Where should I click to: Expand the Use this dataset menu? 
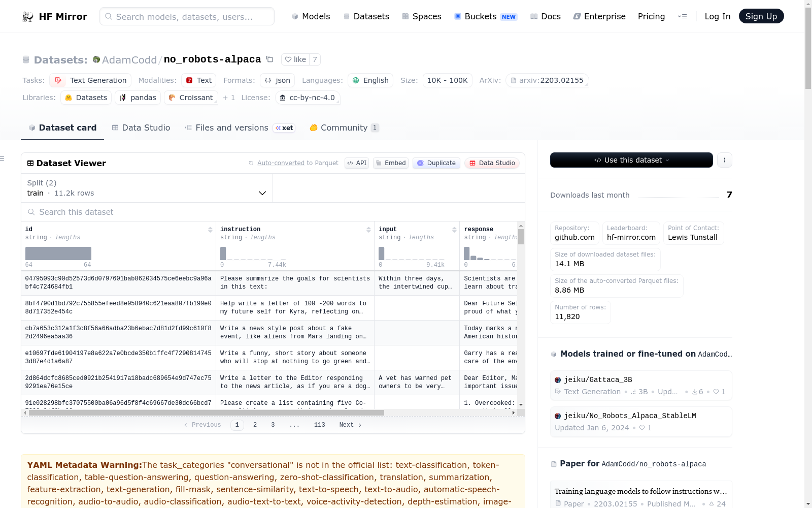[631, 160]
